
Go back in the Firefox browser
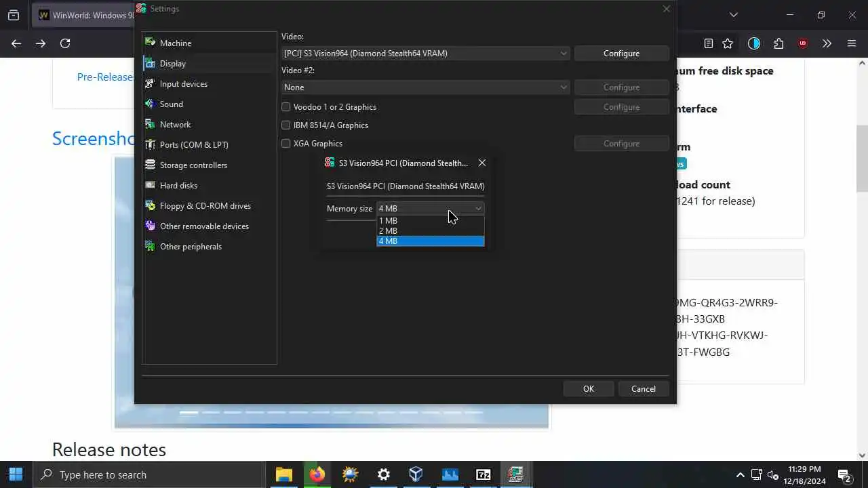tap(16, 43)
